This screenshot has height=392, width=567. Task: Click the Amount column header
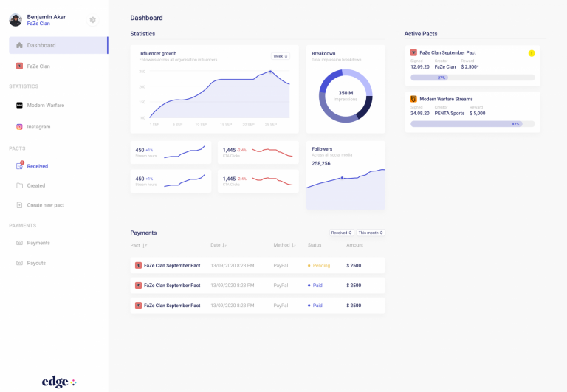click(x=354, y=245)
